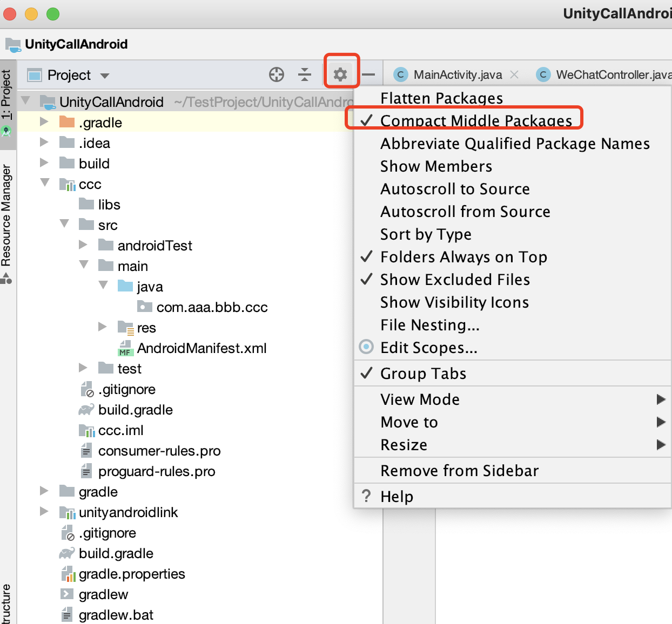Click the UnityCallAndroid breadcrumb folder icon
672x624 pixels.
pos(13,44)
